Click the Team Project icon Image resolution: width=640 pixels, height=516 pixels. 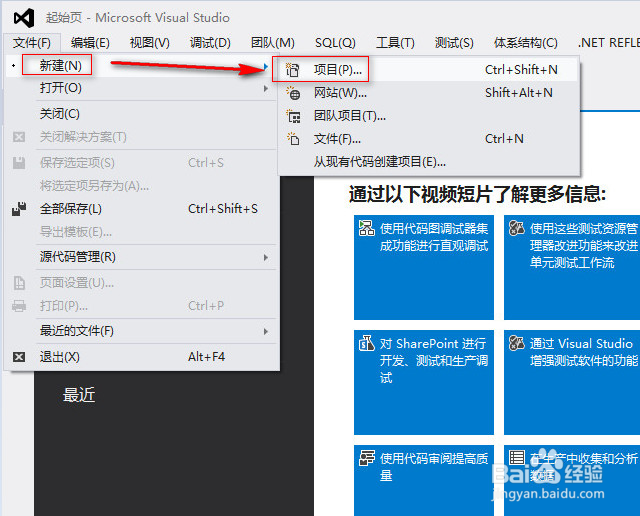coord(293,116)
